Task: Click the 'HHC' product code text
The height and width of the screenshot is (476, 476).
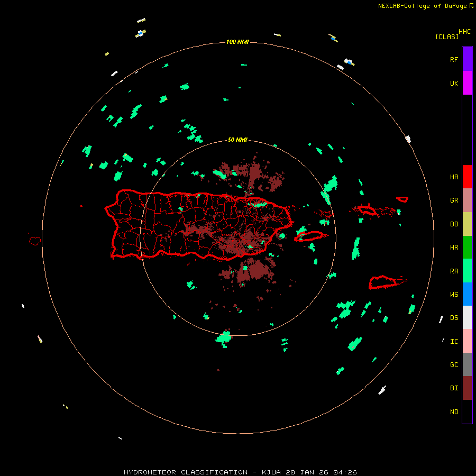Action: (x=464, y=32)
